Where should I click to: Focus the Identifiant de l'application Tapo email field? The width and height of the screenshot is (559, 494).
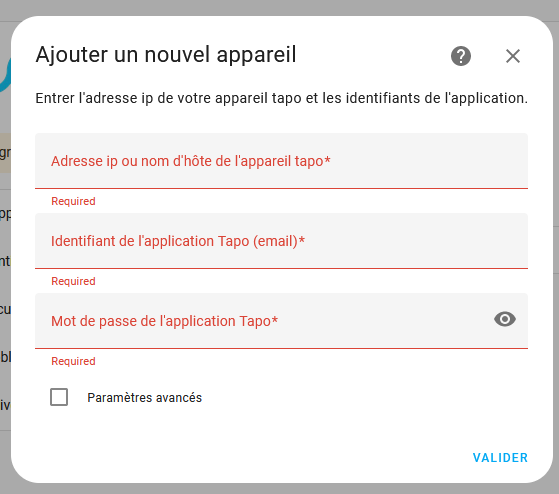[281, 241]
